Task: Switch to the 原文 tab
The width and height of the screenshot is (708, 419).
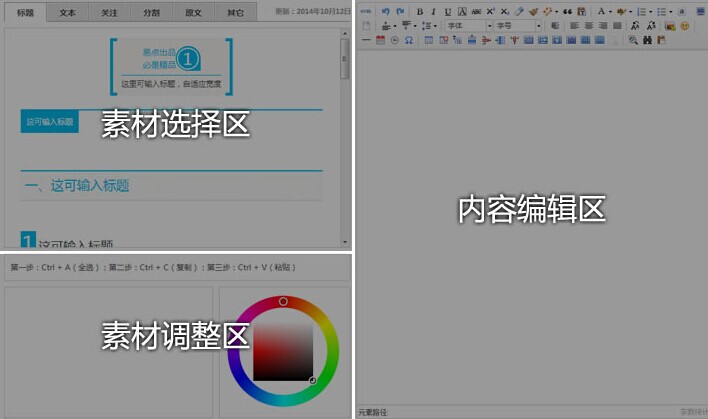Action: pyautogui.click(x=193, y=13)
